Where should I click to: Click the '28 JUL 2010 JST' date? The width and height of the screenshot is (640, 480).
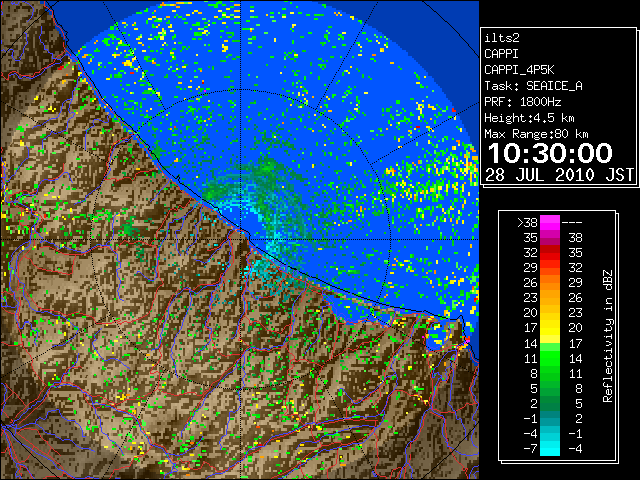coord(559,175)
